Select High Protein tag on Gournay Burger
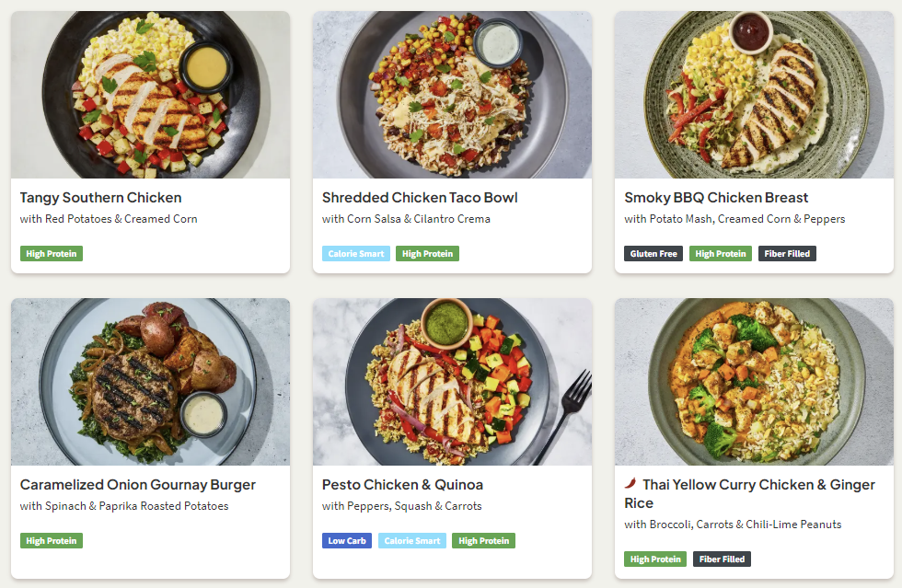902x588 pixels. coord(52,541)
